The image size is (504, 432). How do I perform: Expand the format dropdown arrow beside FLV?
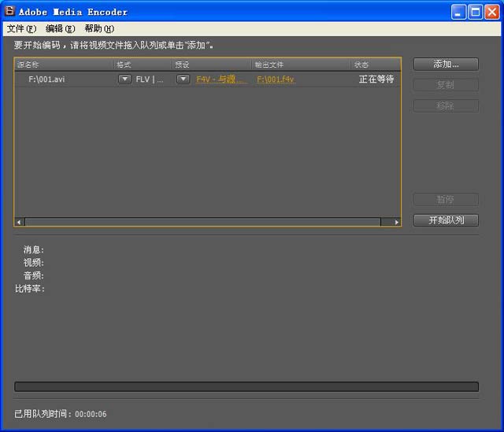[124, 79]
